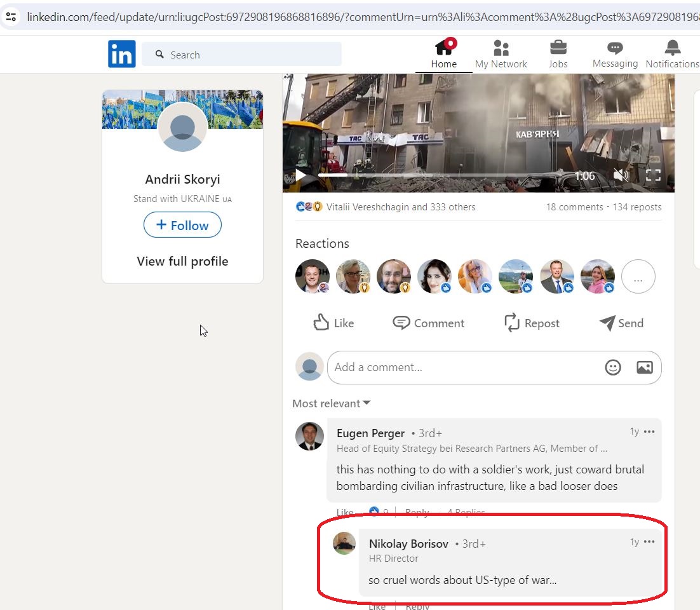Expand the Most relevant sort dropdown
Viewport: 700px width, 610px height.
[331, 403]
